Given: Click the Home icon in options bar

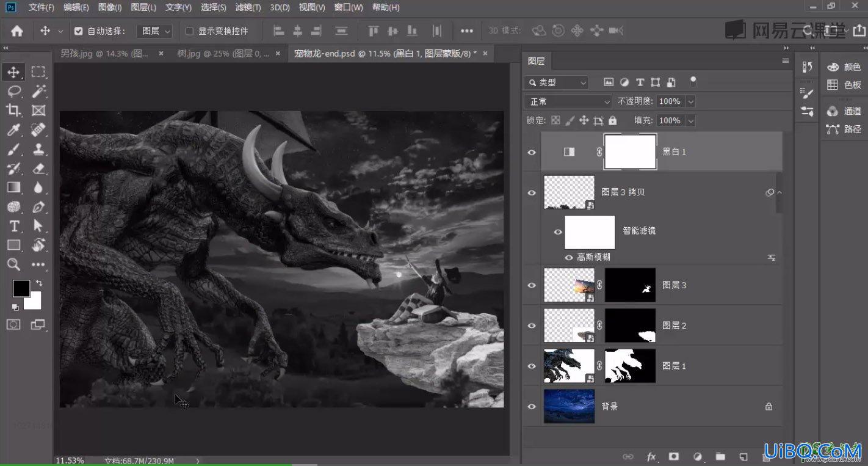Looking at the screenshot, I should (17, 31).
